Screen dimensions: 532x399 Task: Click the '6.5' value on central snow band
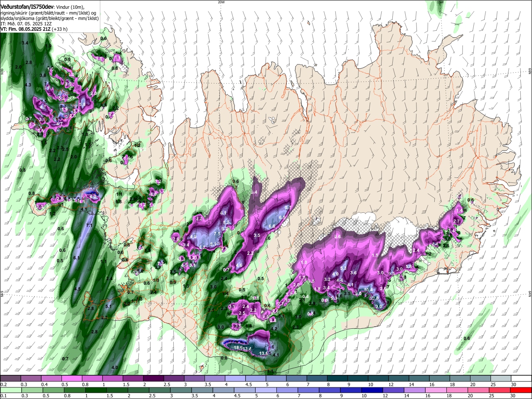(282, 217)
